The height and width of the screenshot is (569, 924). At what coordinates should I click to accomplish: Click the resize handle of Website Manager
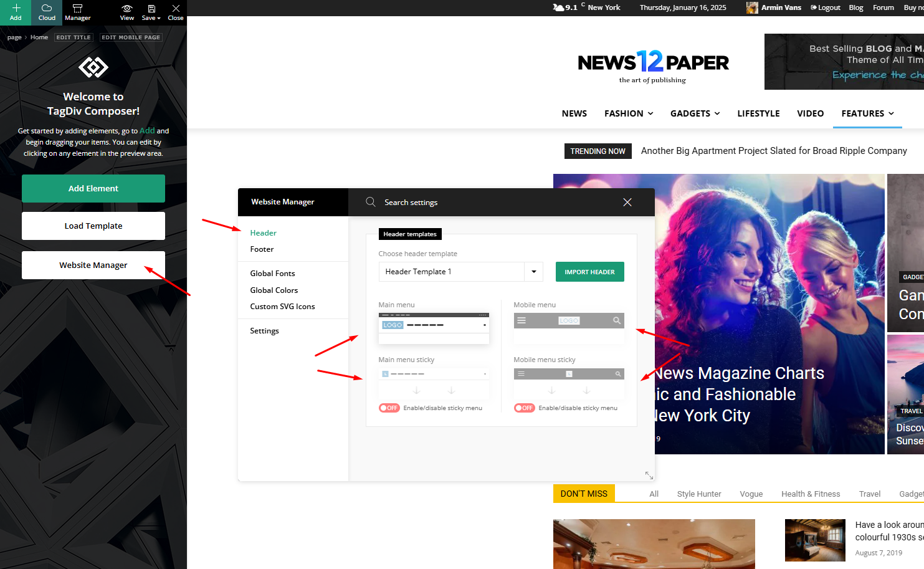(649, 475)
